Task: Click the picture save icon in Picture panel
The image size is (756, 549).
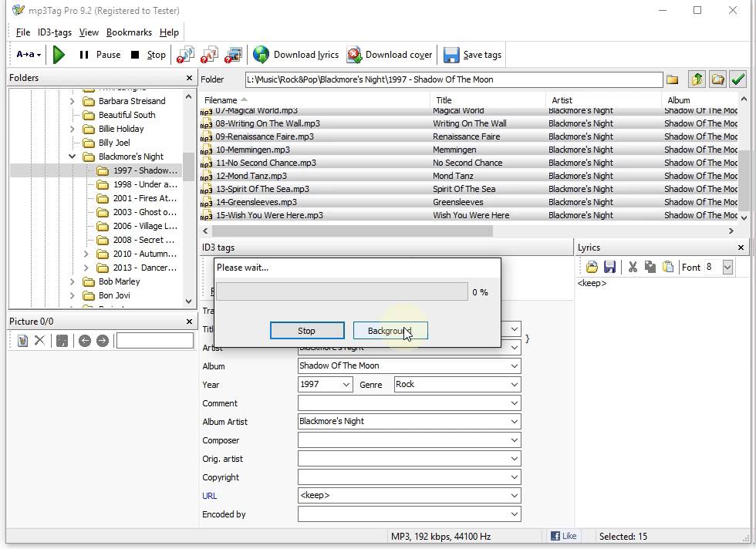Action: (62, 341)
